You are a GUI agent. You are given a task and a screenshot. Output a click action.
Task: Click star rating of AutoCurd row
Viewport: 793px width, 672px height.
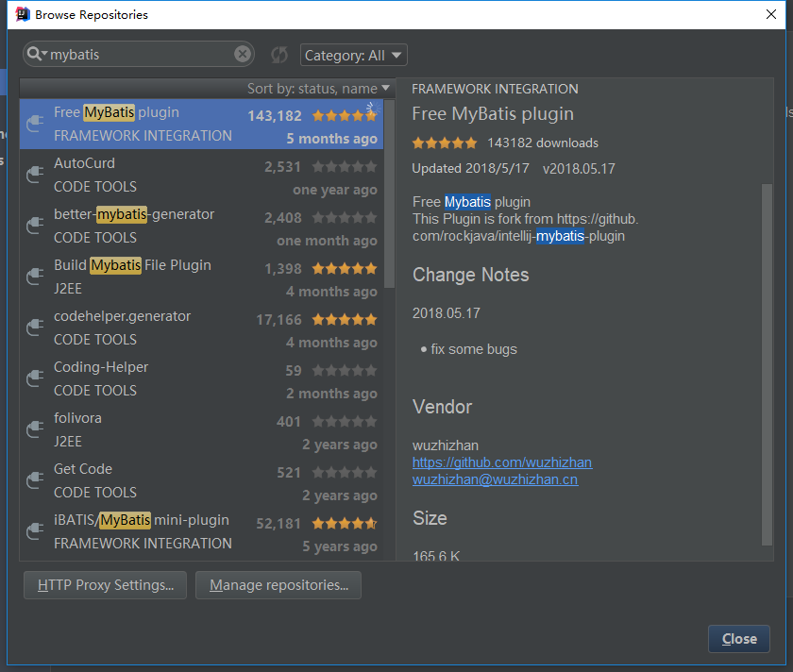[x=345, y=167]
